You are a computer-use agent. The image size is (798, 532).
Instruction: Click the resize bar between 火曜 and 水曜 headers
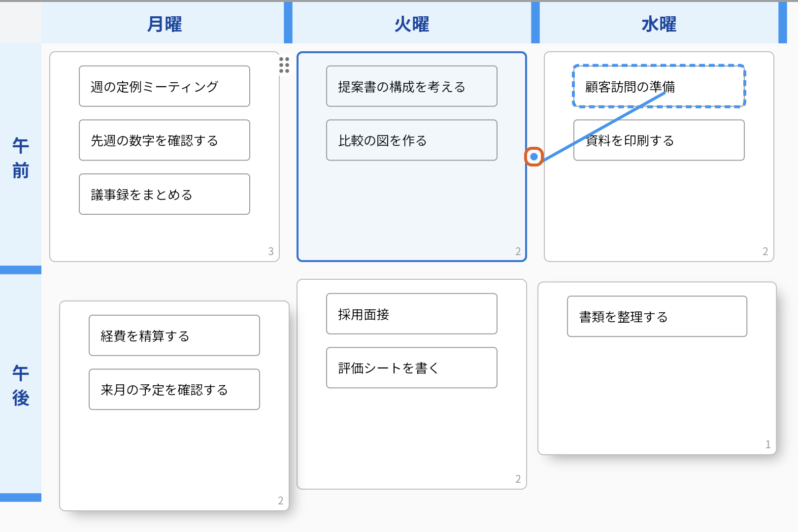coord(535,23)
